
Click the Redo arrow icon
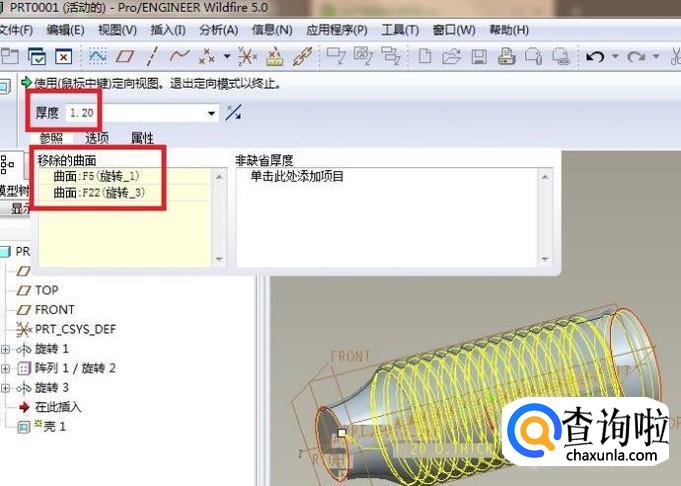(636, 56)
